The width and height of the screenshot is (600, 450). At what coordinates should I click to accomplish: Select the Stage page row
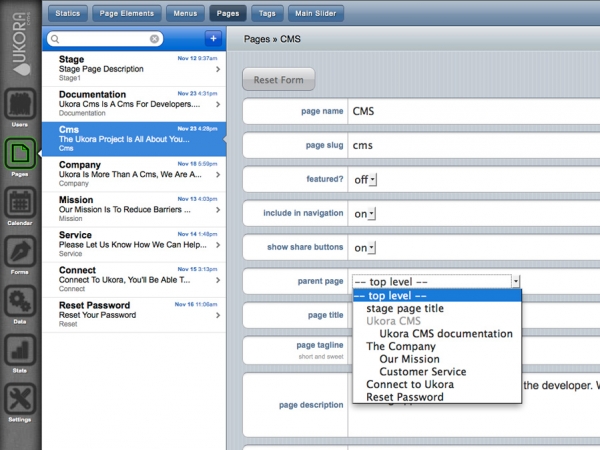click(134, 69)
